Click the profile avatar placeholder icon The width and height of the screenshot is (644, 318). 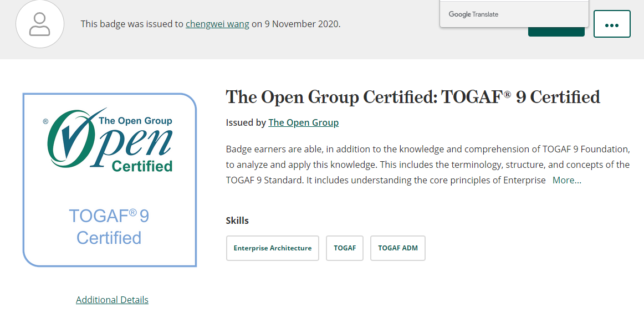(40, 24)
